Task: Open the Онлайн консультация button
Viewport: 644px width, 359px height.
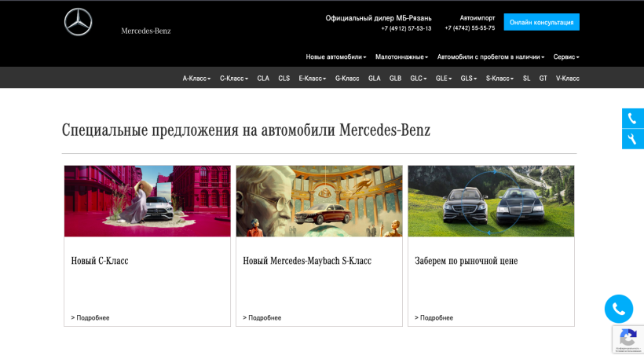Action: coord(541,22)
